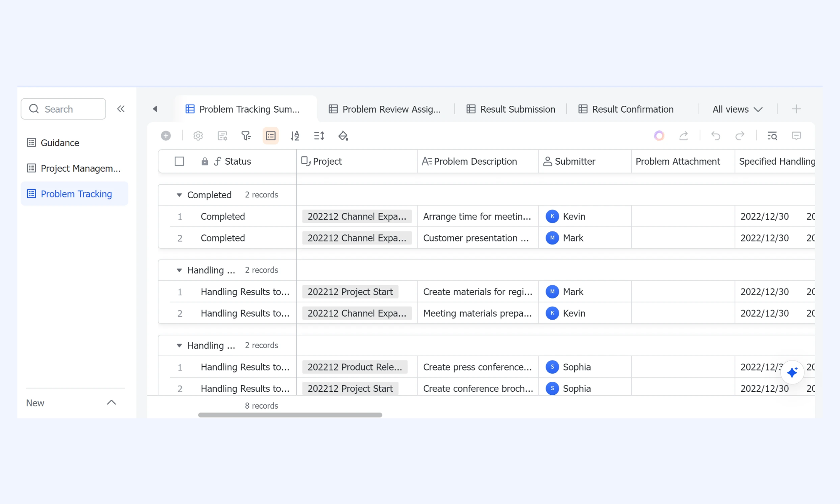Click the blue sparkle assistant button
This screenshot has width=840, height=504.
click(792, 372)
